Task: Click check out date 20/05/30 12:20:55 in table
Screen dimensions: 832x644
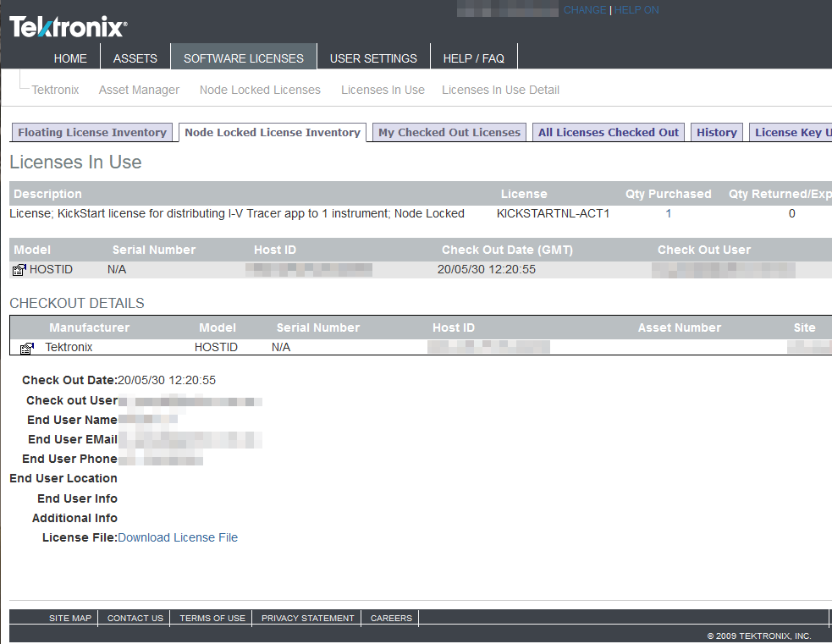Action: tap(486, 269)
